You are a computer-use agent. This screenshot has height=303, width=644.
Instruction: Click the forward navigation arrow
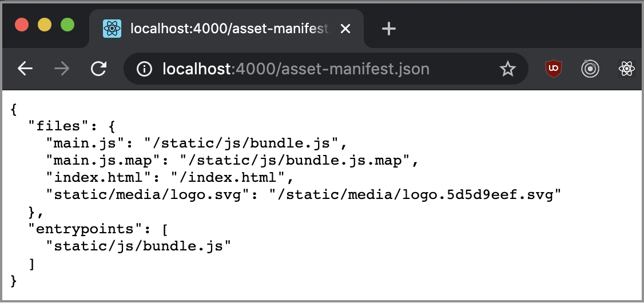[62, 69]
